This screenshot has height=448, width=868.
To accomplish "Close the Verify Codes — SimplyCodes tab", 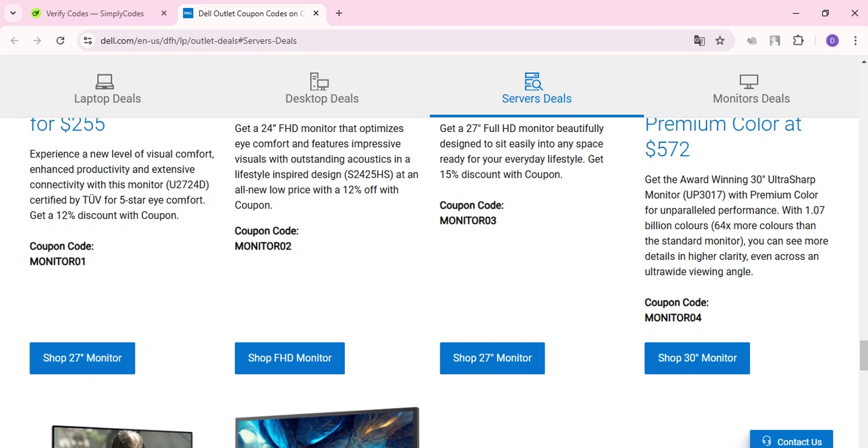I will 164,13.
